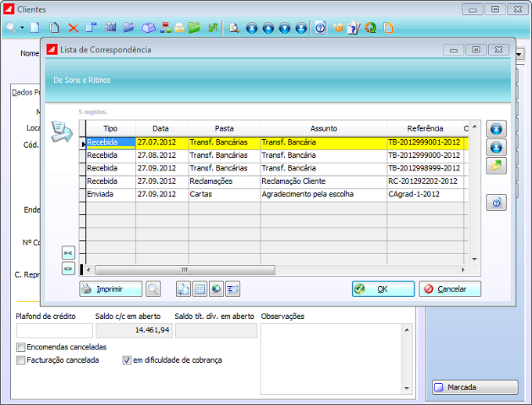Go to last record in Clientes toolbar
The height and width of the screenshot is (405, 532).
301,28
